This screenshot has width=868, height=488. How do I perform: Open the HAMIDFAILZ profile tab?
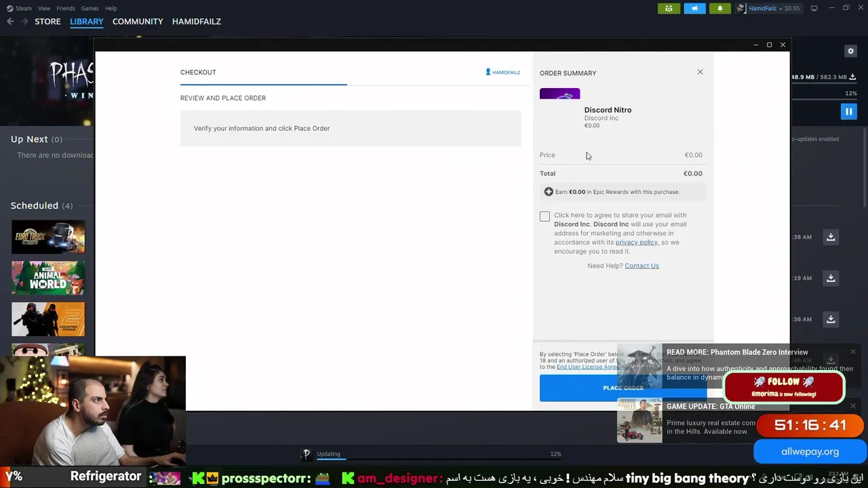(x=197, y=22)
